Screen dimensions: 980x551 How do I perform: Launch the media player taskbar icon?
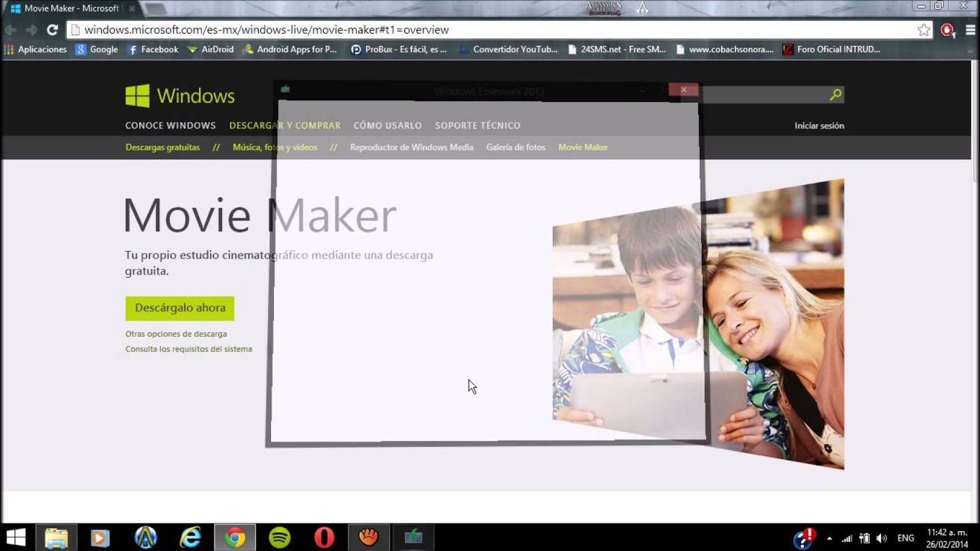click(x=99, y=538)
